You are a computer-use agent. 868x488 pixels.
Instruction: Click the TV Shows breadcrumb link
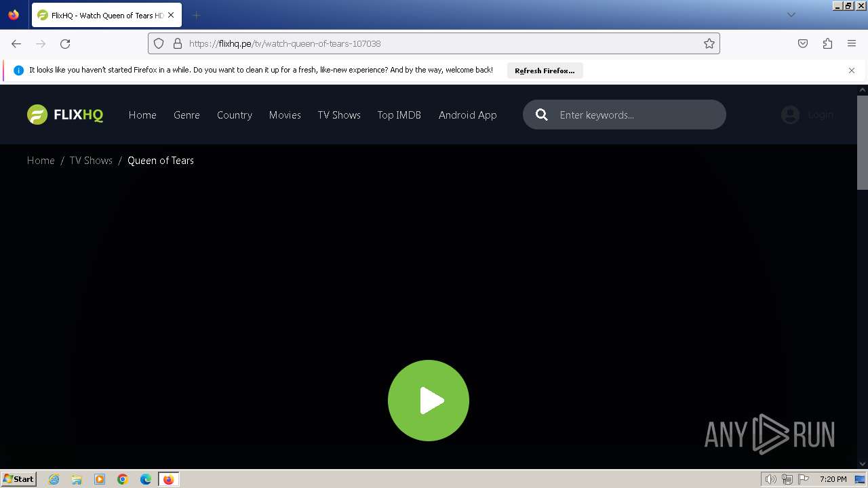tap(91, 161)
